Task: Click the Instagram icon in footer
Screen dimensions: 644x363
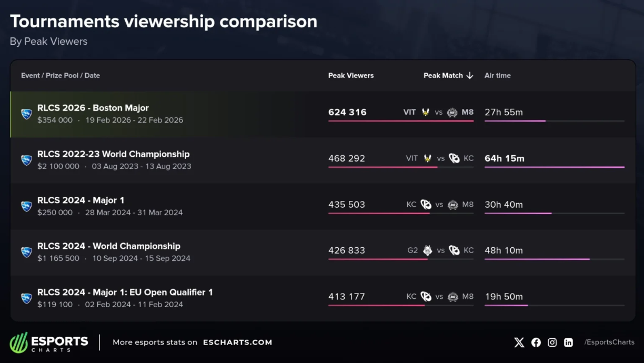Action: [x=552, y=342]
